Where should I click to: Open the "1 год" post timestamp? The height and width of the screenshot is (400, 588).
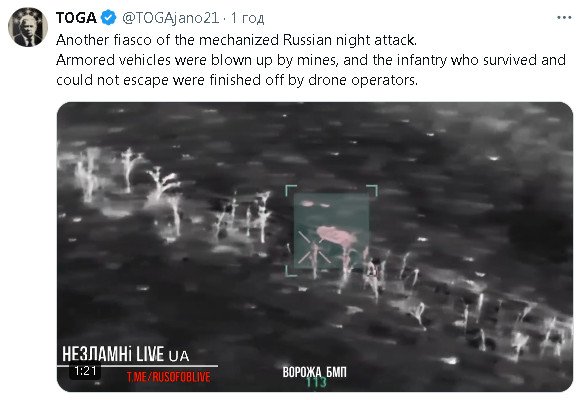248,18
